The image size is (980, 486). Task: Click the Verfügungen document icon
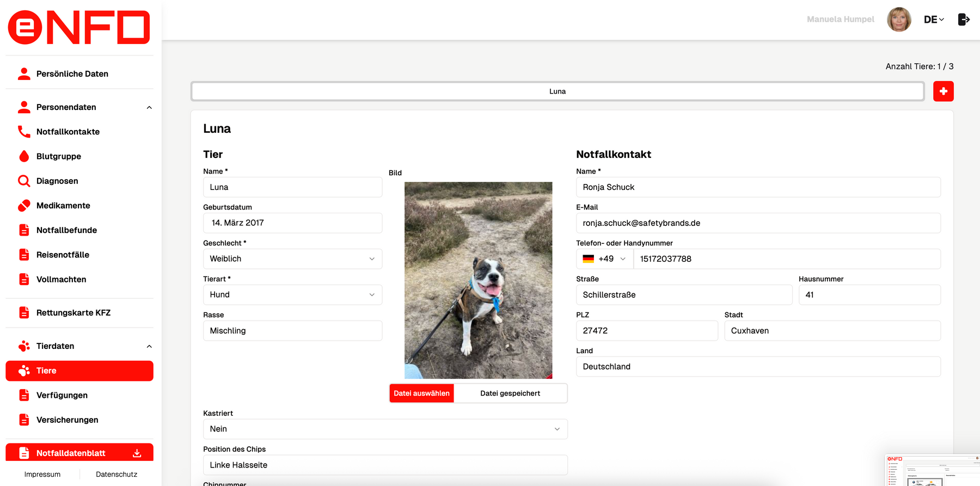click(24, 395)
